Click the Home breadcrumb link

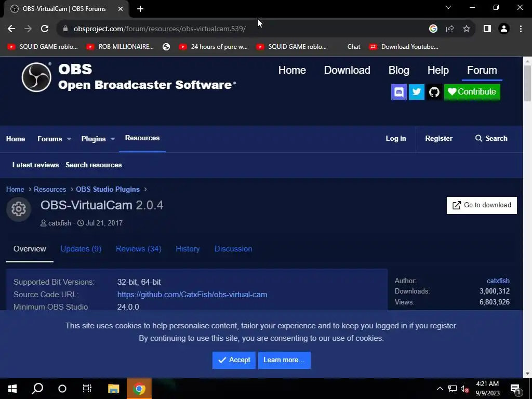click(15, 189)
